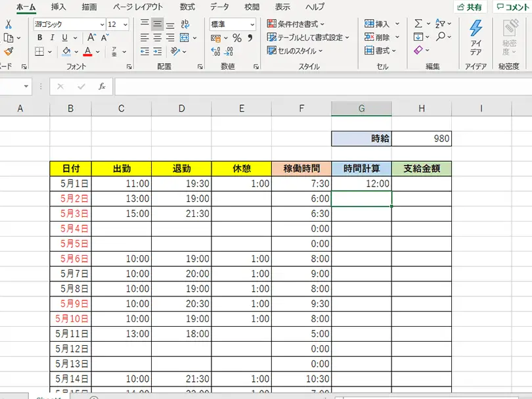The width and height of the screenshot is (532, 399).
Task: Click the コメント comments button
Action: click(x=512, y=7)
